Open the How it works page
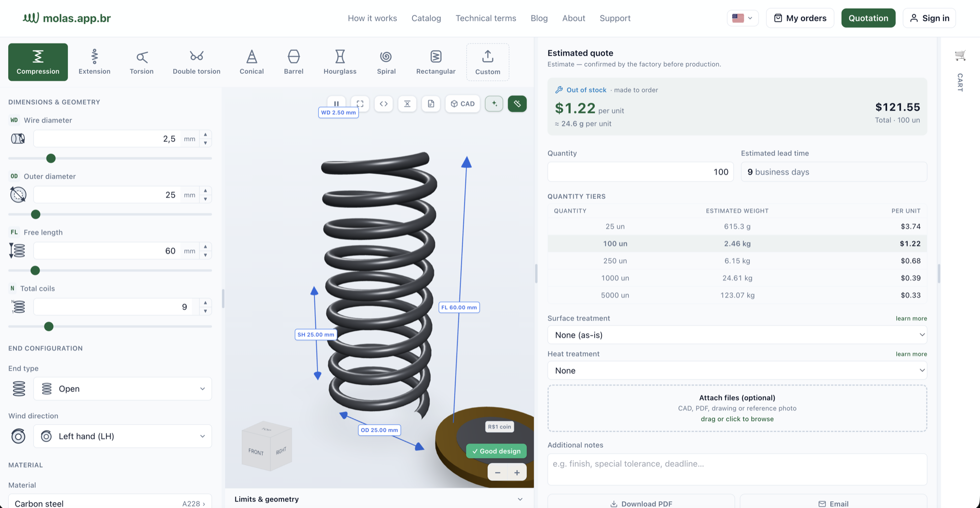Viewport: 980px width, 508px height. click(372, 18)
